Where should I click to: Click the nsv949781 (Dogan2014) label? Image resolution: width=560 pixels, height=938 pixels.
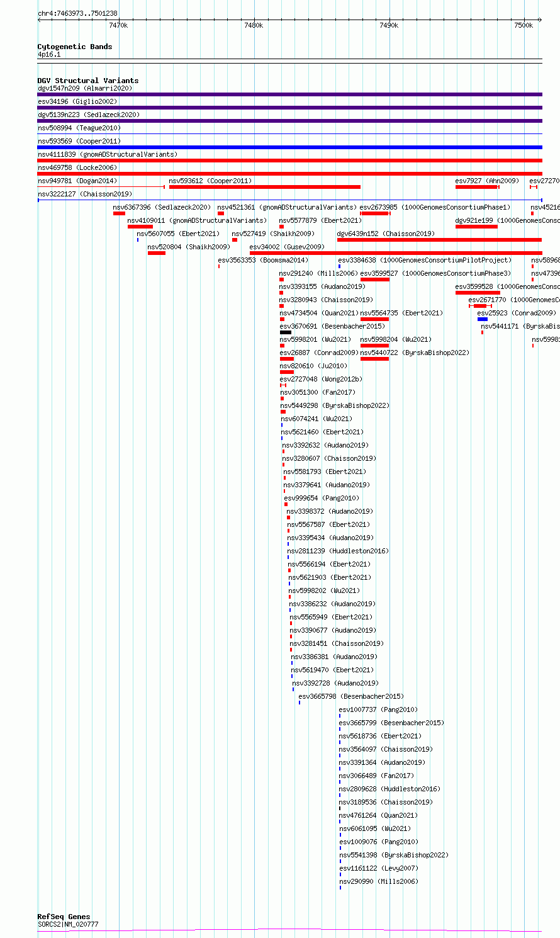(77, 181)
